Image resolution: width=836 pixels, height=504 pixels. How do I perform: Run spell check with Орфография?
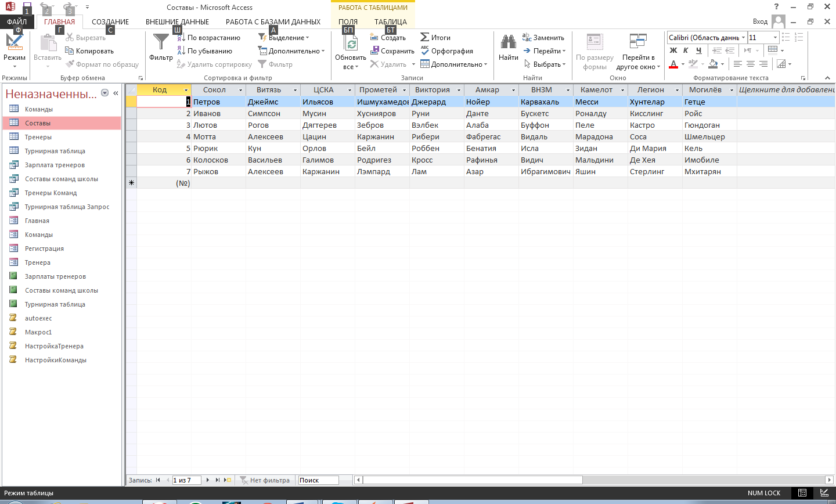coord(446,51)
